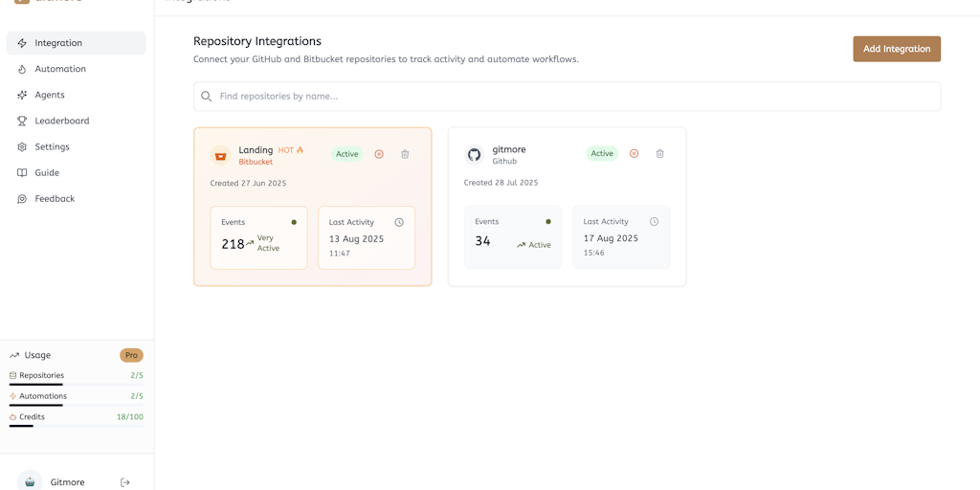
Task: Click the GitHub logo on gitmore card
Action: pos(475,154)
